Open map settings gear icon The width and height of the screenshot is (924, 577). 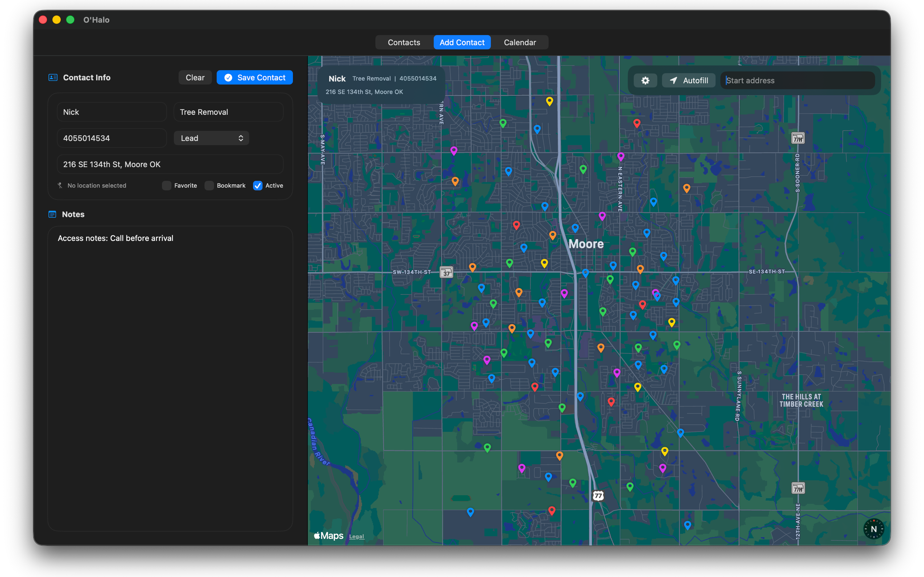645,80
